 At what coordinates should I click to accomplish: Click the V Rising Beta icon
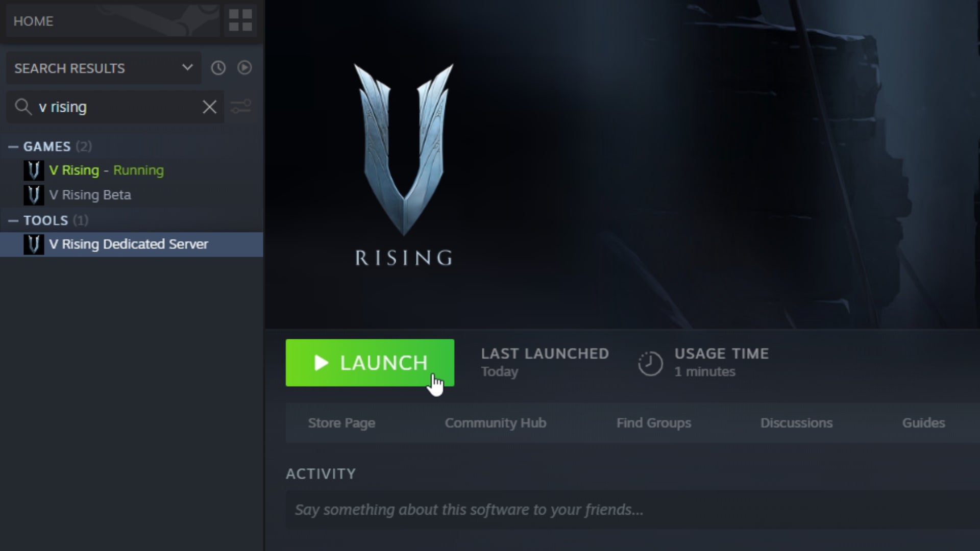[34, 195]
